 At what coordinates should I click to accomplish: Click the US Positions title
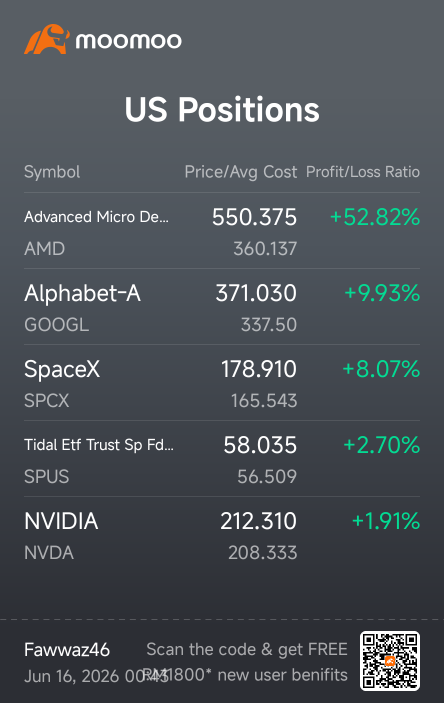pyautogui.click(x=222, y=110)
